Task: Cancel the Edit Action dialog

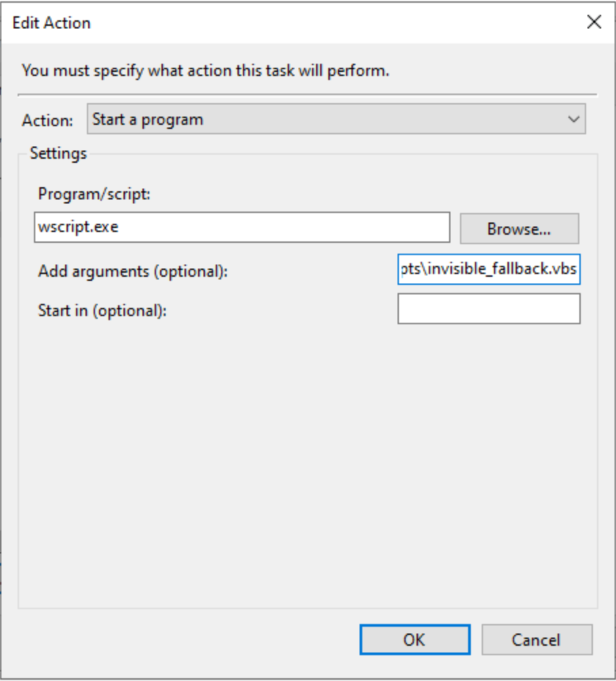Action: [537, 639]
